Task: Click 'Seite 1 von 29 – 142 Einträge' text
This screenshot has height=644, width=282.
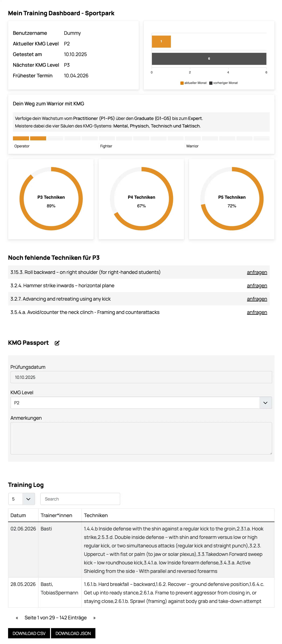Action: [x=56, y=617]
